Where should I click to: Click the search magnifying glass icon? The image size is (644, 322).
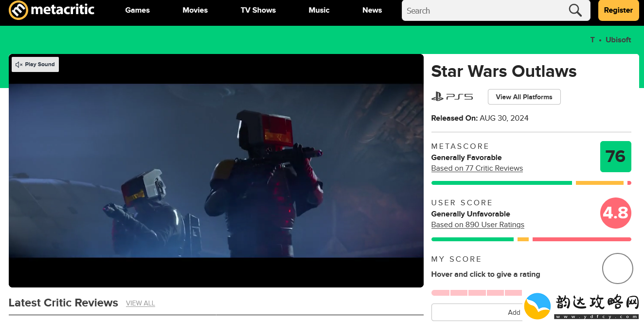tap(575, 10)
